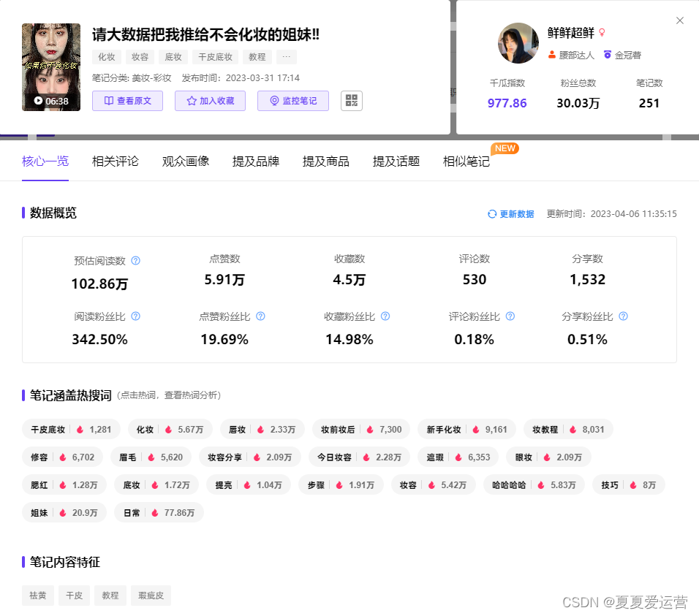This screenshot has width=699, height=616.
Task: Open hot word 妆容 5.42万
Action: [x=434, y=484]
